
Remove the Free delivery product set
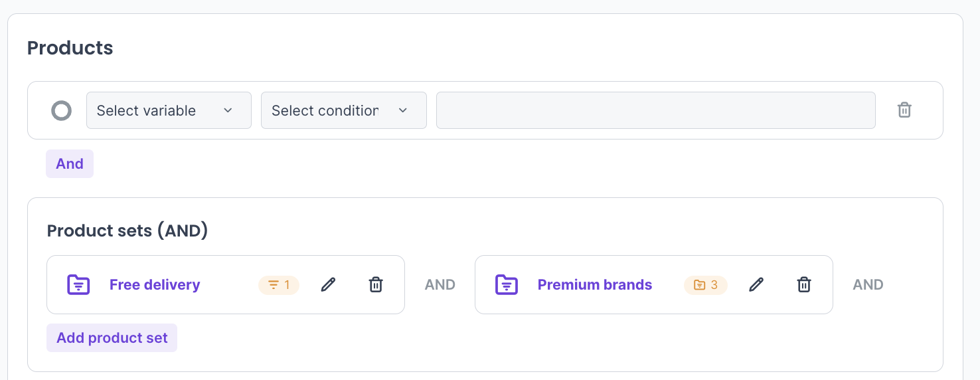pos(376,285)
